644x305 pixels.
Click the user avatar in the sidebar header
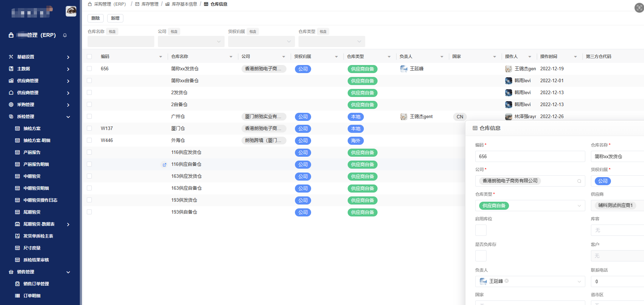[71, 11]
